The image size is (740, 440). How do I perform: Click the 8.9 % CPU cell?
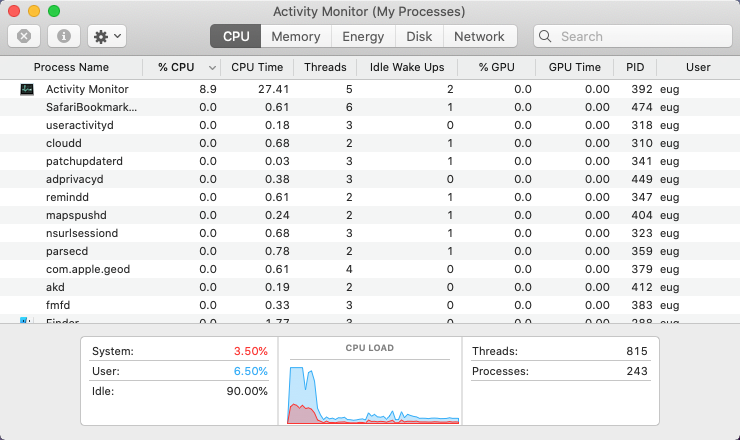(208, 89)
